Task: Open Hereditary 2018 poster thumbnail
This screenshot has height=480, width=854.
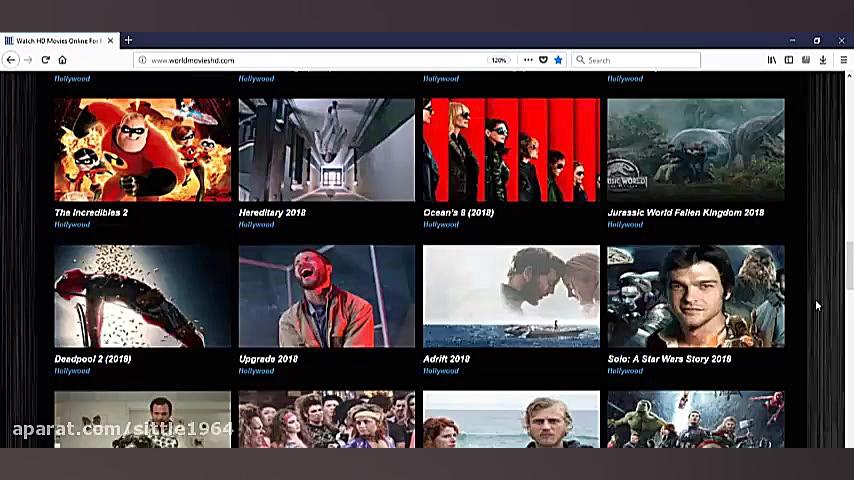Action: (327, 150)
